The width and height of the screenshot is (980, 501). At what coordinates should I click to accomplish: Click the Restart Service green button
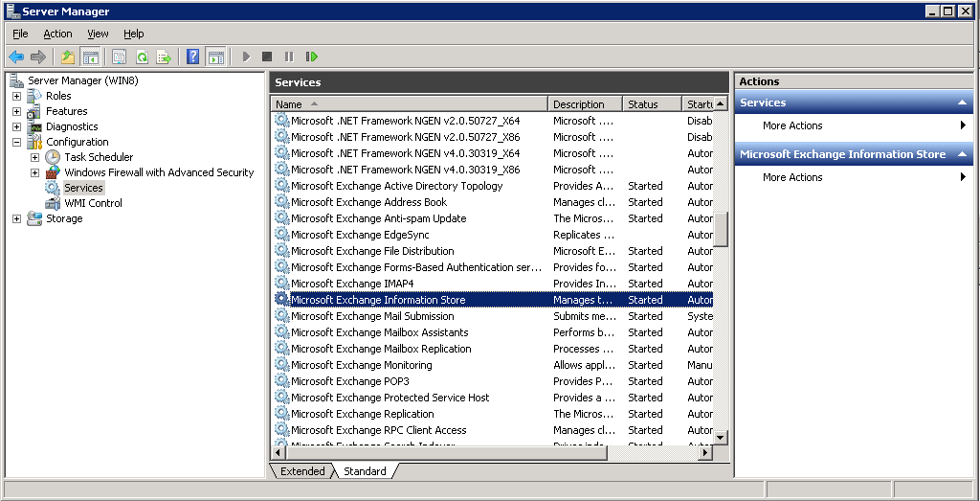[311, 57]
